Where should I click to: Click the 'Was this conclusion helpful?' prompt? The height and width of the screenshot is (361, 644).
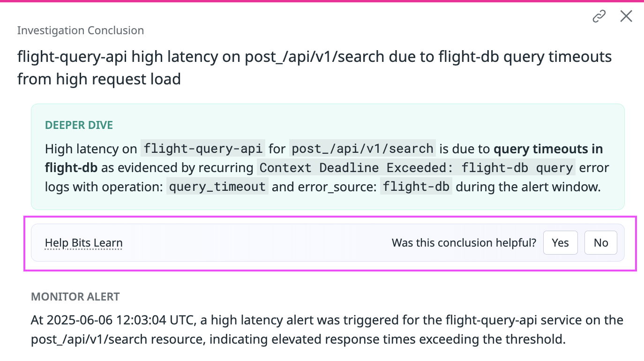tap(464, 243)
